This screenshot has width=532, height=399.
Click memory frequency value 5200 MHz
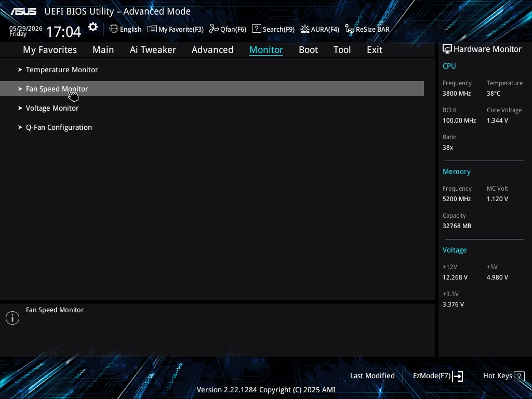(x=457, y=199)
